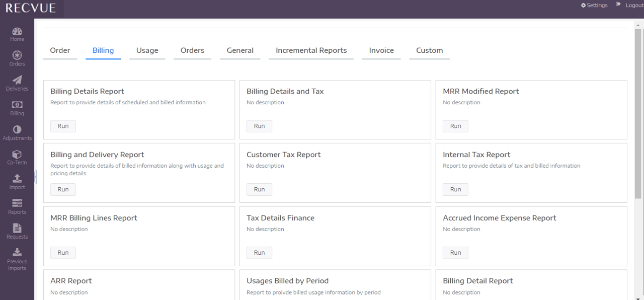The width and height of the screenshot is (644, 300).
Task: Run the Billing Details Report
Action: [x=63, y=126]
